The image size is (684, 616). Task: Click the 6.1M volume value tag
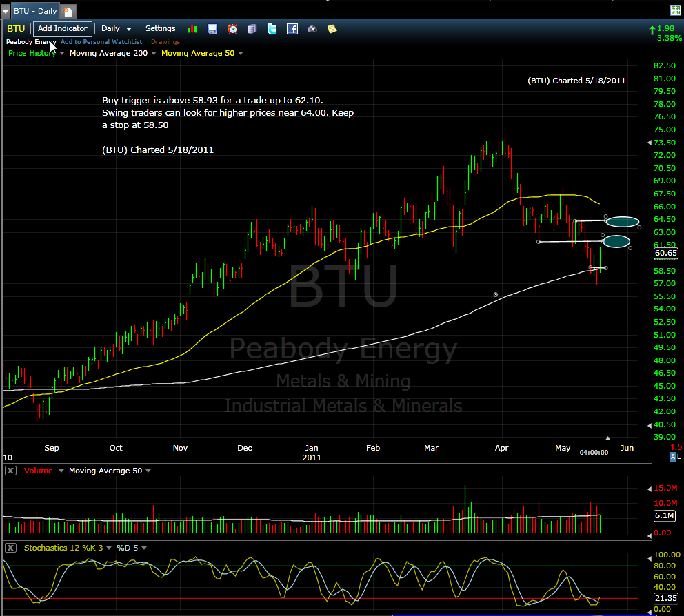point(665,515)
